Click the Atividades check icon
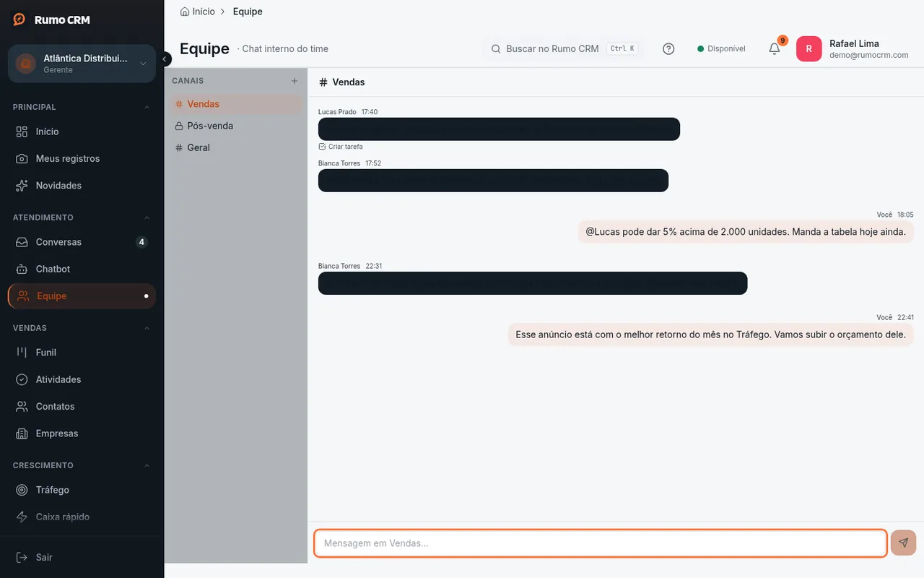This screenshot has height=578, width=924. [x=22, y=379]
